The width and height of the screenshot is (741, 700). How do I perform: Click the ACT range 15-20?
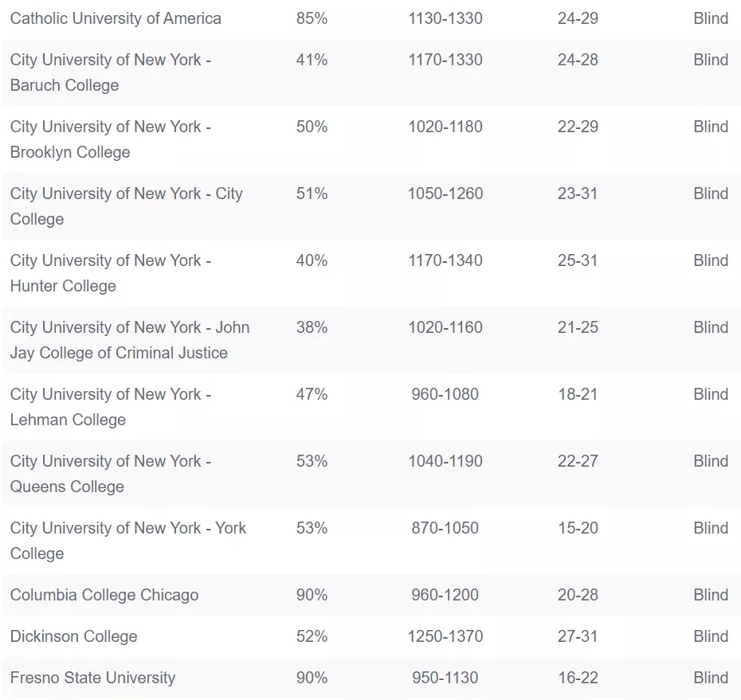point(578,528)
